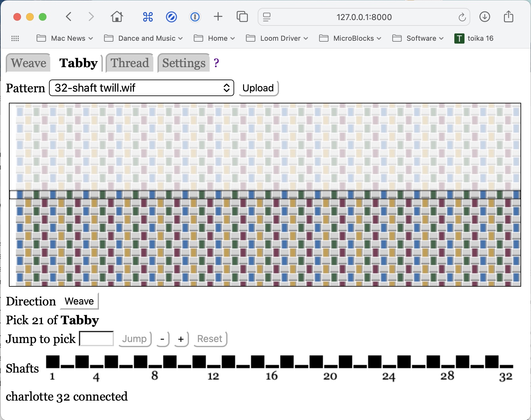Expand MicroBlocks bookmarks folder
Viewport: 531px width, 420px height.
click(x=350, y=38)
